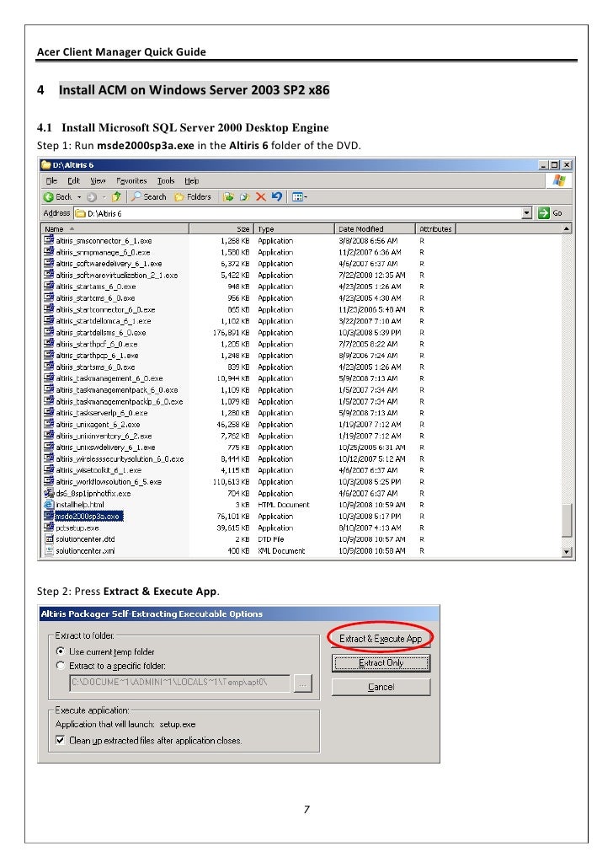This screenshot has height=868, width=613.
Task: Select the altiris_smsconnector_6_1.exe icon
Action: tap(49, 241)
